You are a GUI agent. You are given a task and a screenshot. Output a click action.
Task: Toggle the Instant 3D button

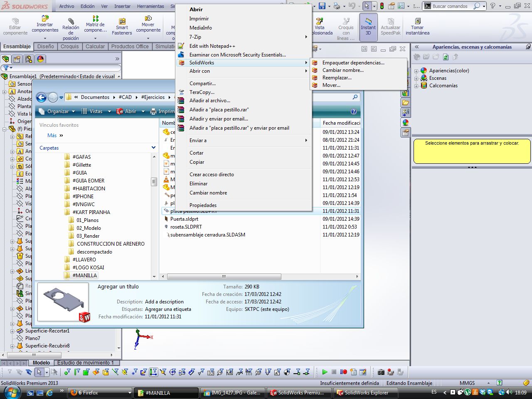[x=368, y=27]
